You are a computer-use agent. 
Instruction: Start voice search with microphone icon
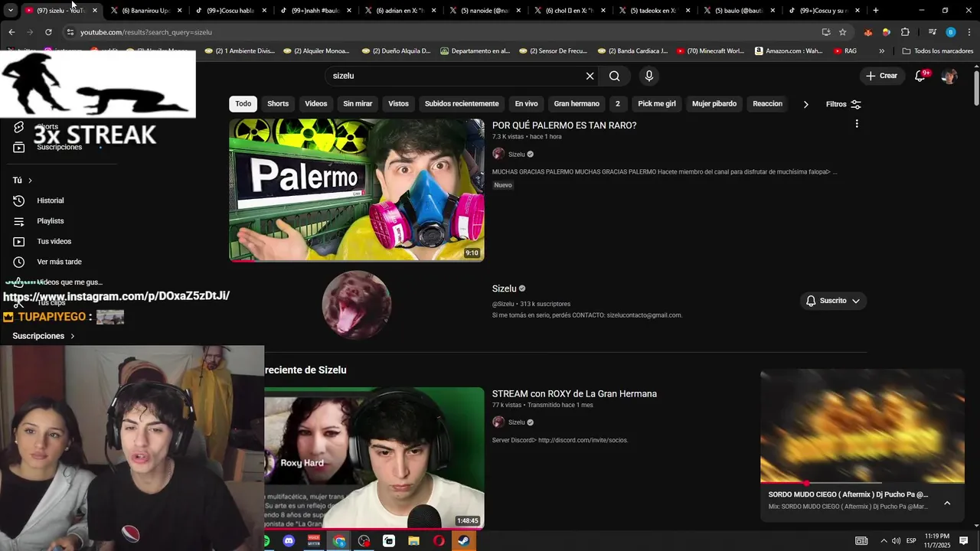coord(649,76)
